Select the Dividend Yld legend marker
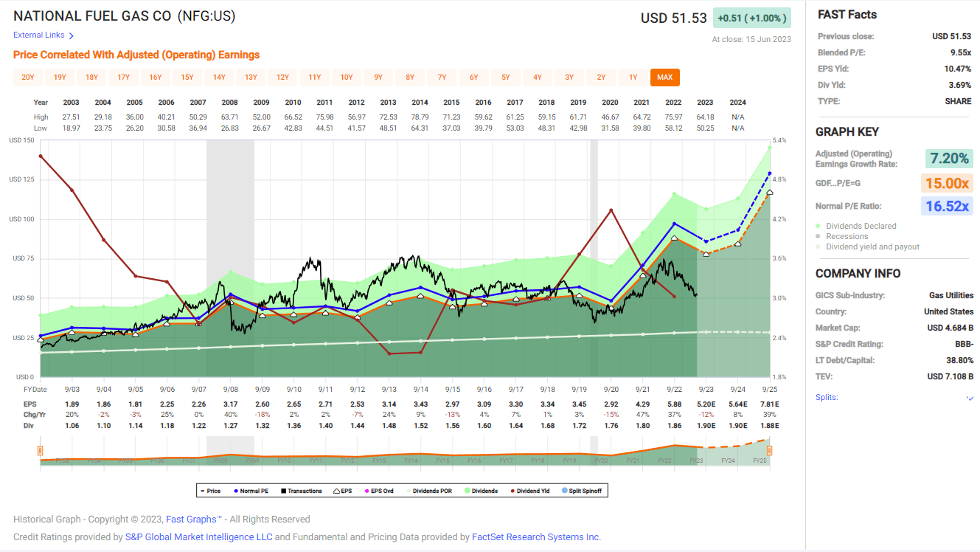Viewport: 980px width, 552px height. [x=511, y=491]
